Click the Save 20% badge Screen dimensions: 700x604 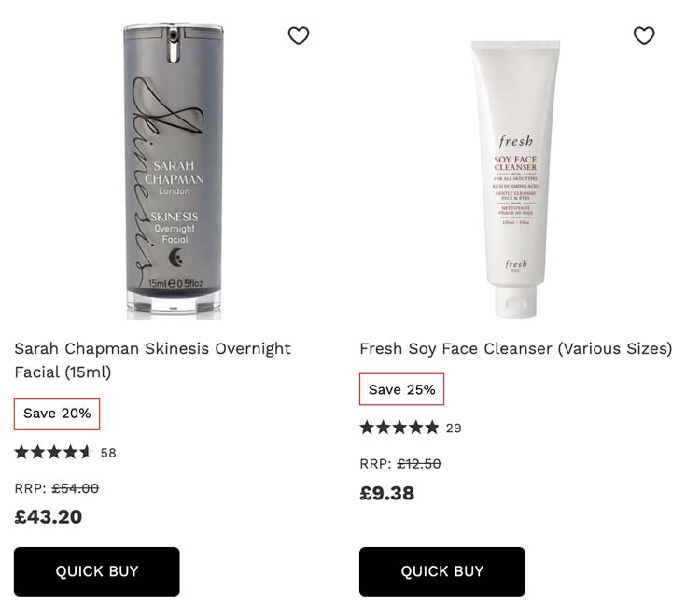tap(57, 414)
